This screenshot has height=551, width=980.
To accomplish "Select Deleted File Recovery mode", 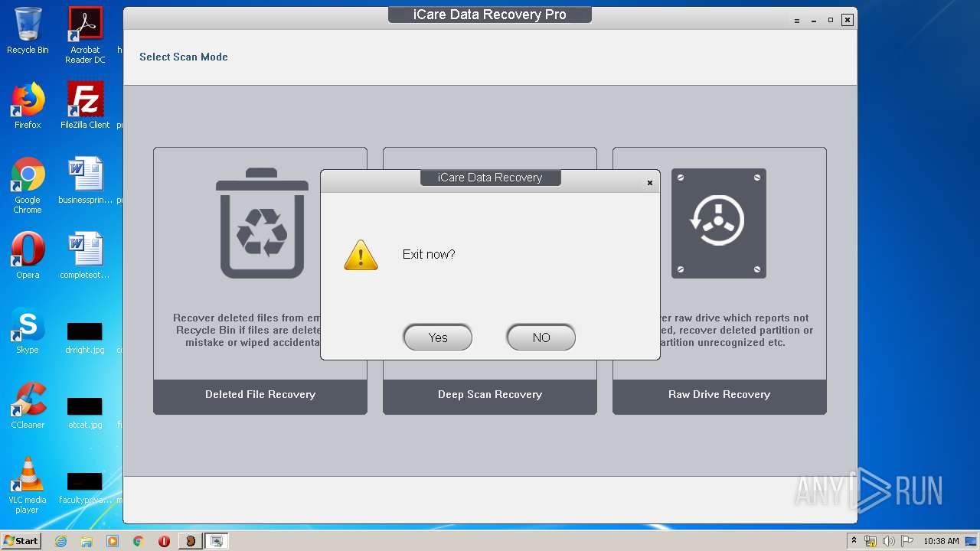I will tap(260, 395).
